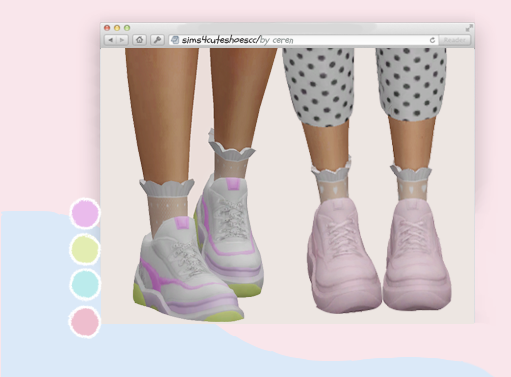Click the Reader button

pos(455,40)
